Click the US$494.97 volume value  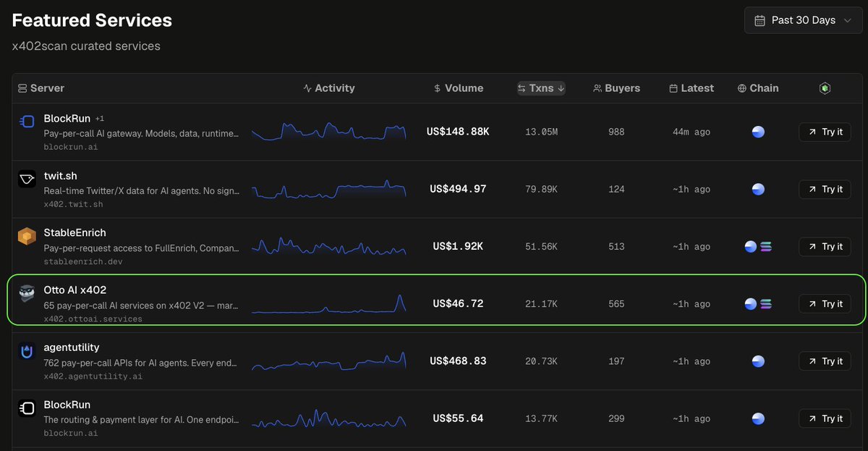(x=458, y=189)
